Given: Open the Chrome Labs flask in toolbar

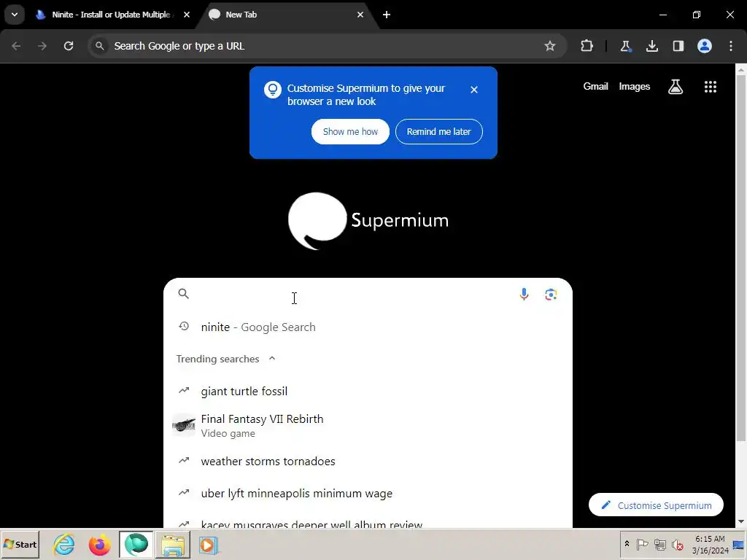Looking at the screenshot, I should [x=625, y=46].
